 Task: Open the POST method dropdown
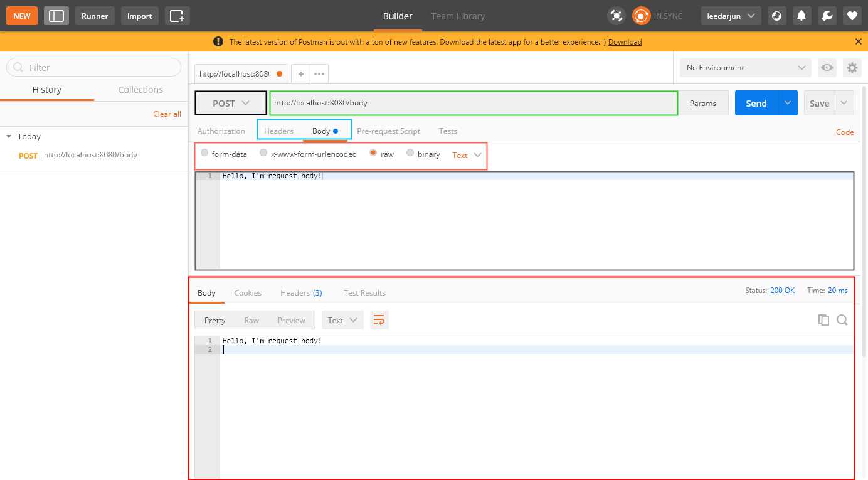(x=231, y=104)
